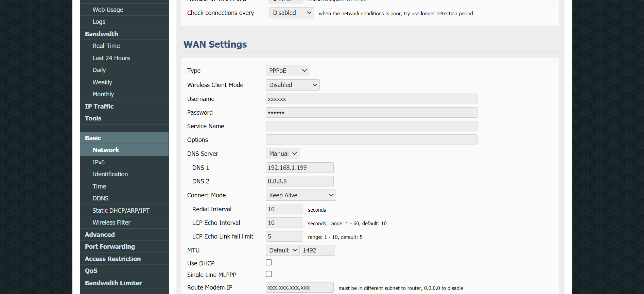Enable the Use DHCP checkbox
Viewport: 644px width, 294px height.
pos(269,262)
